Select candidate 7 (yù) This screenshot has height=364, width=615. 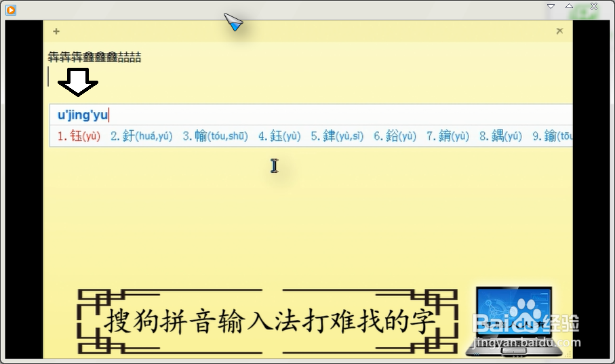(448, 136)
